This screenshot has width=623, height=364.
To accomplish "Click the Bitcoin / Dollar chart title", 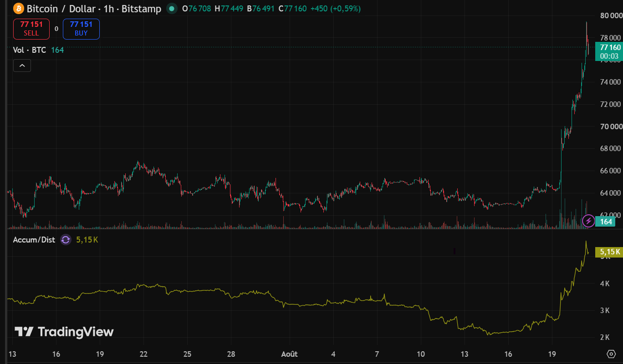I will pyautogui.click(x=61, y=8).
